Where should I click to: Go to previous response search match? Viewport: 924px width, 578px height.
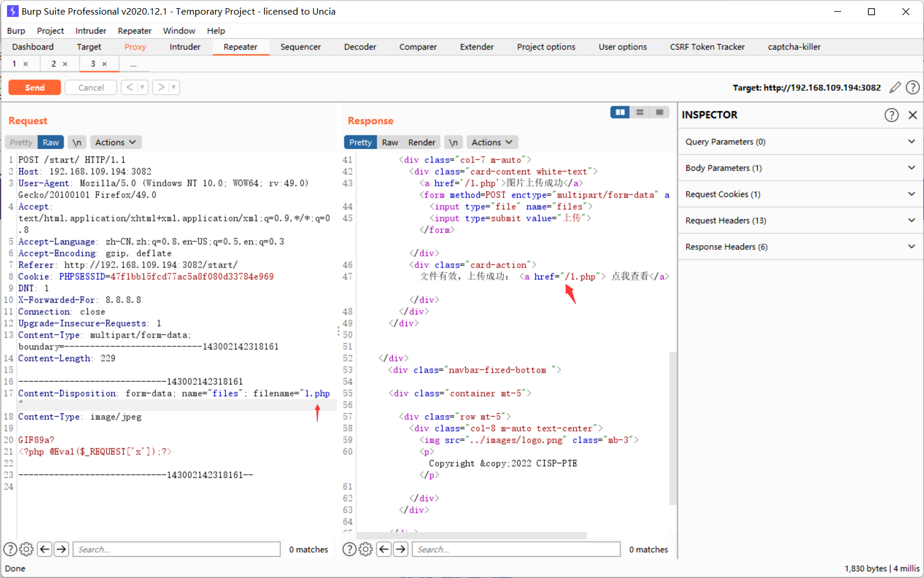pyautogui.click(x=383, y=549)
